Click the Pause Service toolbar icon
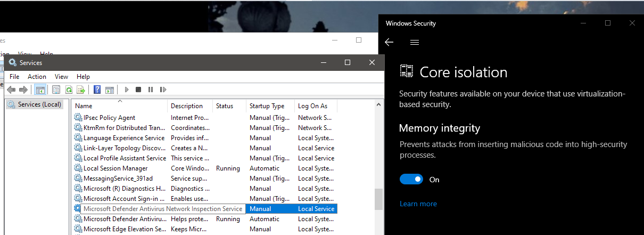Viewport: 644px width, 235px height. coord(150,90)
